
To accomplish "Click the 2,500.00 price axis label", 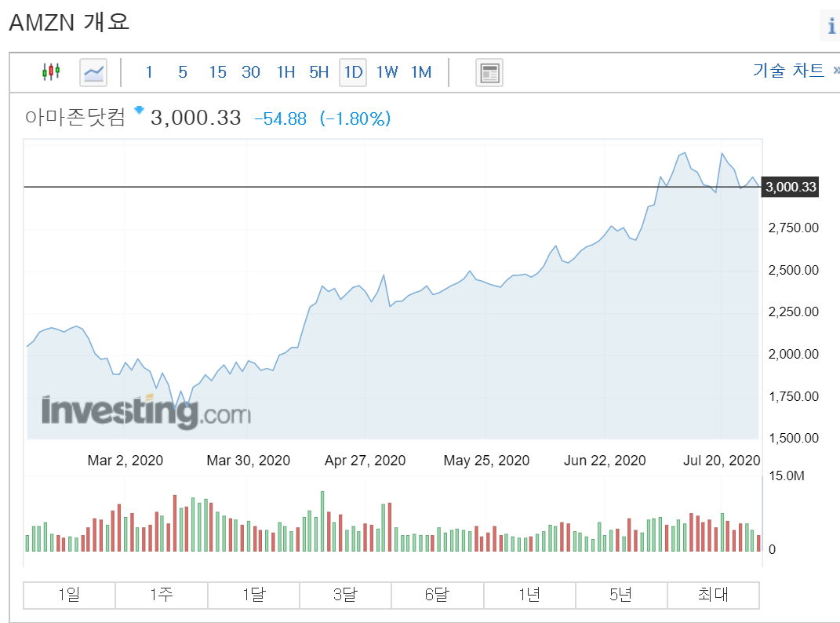I will click(x=794, y=270).
